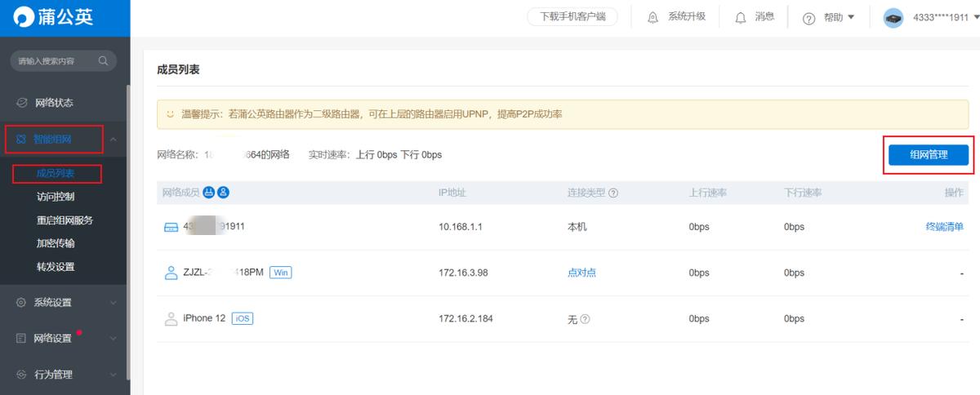980x395 pixels.
Task: Open the 终端清单 link
Action: [x=944, y=227]
